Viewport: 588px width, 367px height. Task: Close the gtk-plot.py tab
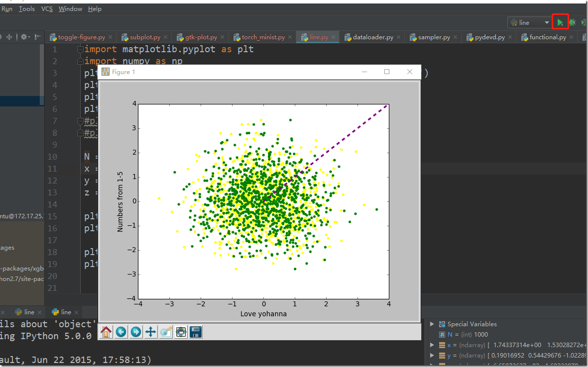point(223,37)
